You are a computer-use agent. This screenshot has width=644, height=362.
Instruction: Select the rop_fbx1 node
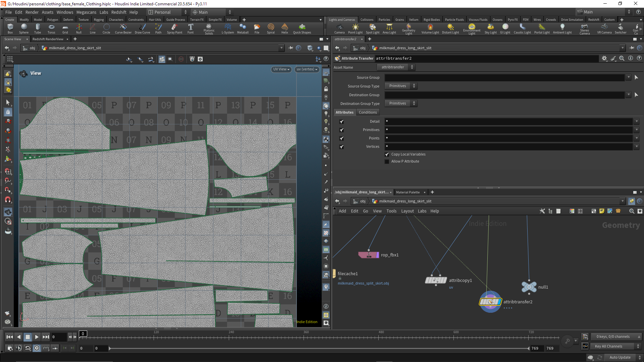369,255
